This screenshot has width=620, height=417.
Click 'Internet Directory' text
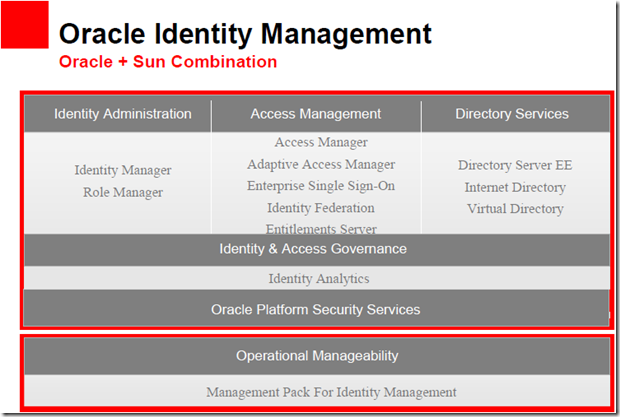point(515,187)
